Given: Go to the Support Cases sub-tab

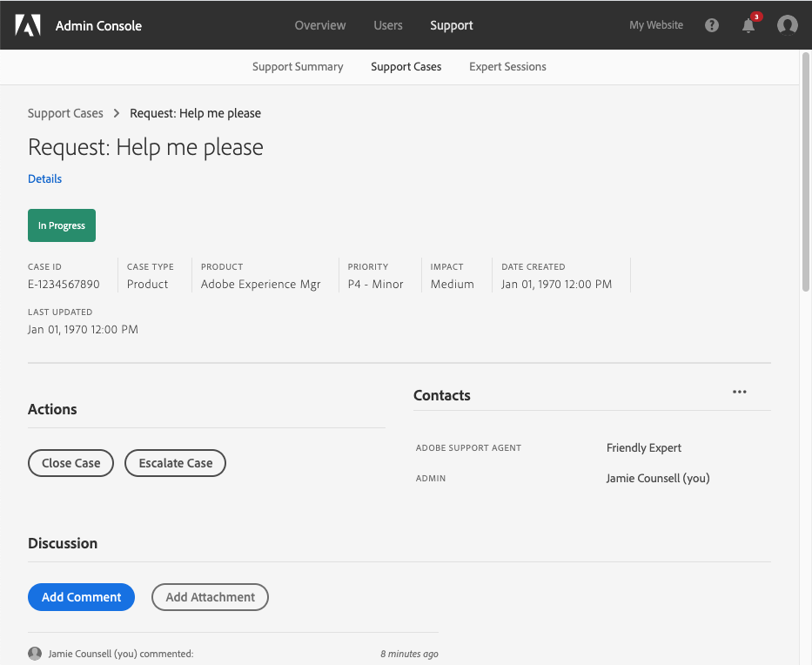Looking at the screenshot, I should click(406, 66).
